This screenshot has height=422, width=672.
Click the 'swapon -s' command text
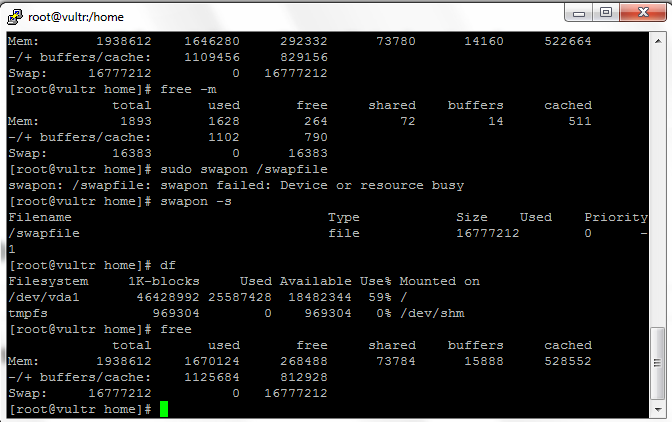tap(196, 202)
